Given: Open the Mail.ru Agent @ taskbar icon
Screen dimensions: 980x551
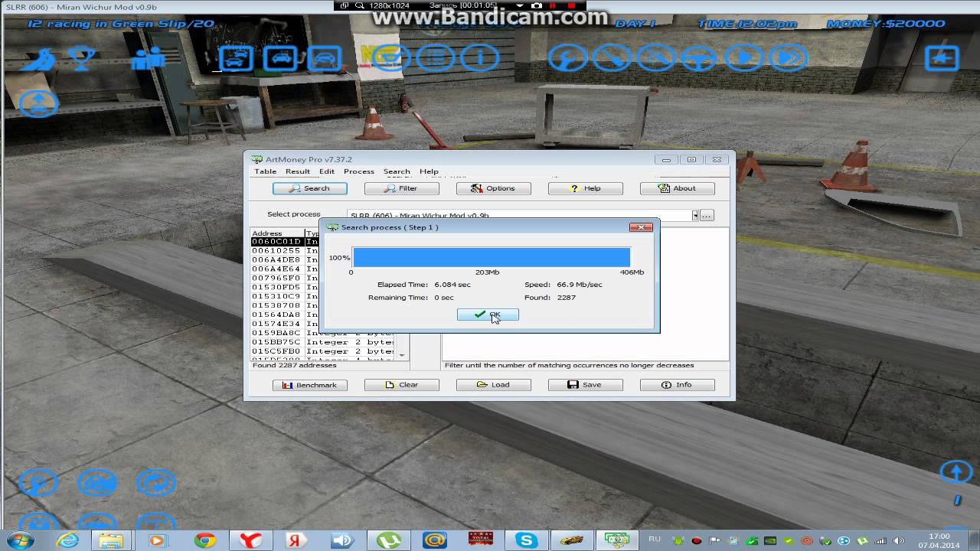Looking at the screenshot, I should 435,540.
